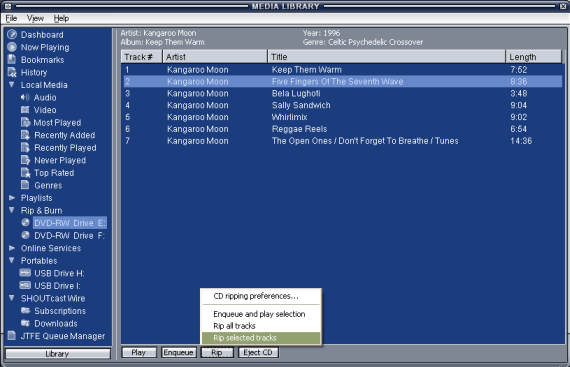Select track The Open Ones / Don't Forget To Breathe
Screen dimensions: 570x367
(x=342, y=141)
